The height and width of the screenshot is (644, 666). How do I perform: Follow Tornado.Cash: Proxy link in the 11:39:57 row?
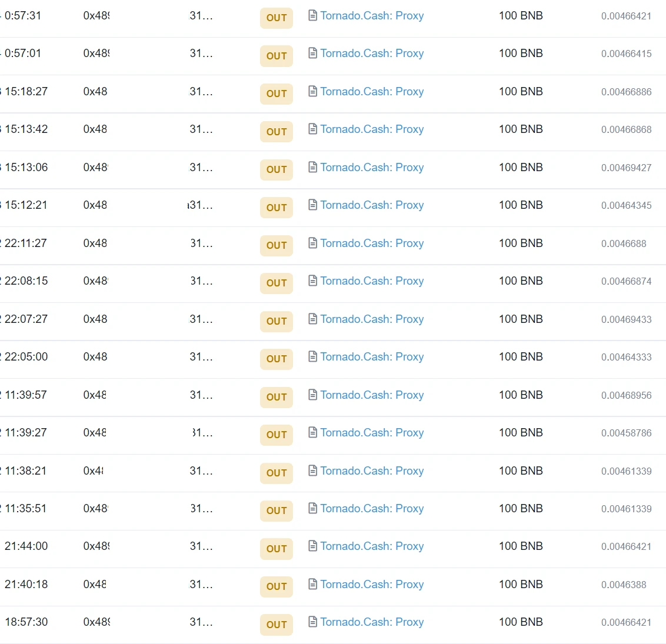[x=372, y=395]
